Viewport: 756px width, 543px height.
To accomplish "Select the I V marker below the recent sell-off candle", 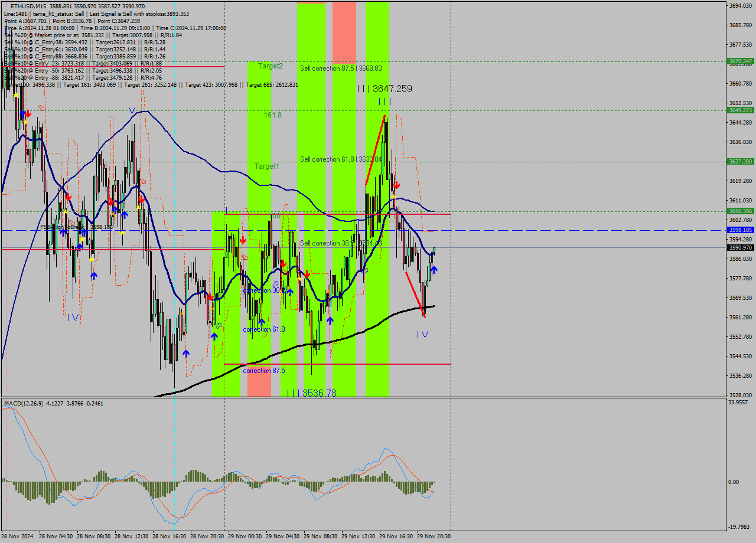I will tap(422, 335).
